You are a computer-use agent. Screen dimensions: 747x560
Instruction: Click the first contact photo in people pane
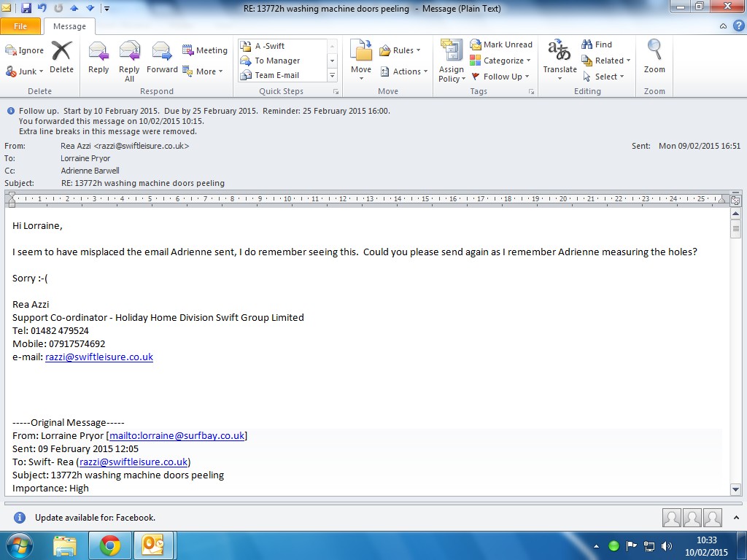click(671, 518)
